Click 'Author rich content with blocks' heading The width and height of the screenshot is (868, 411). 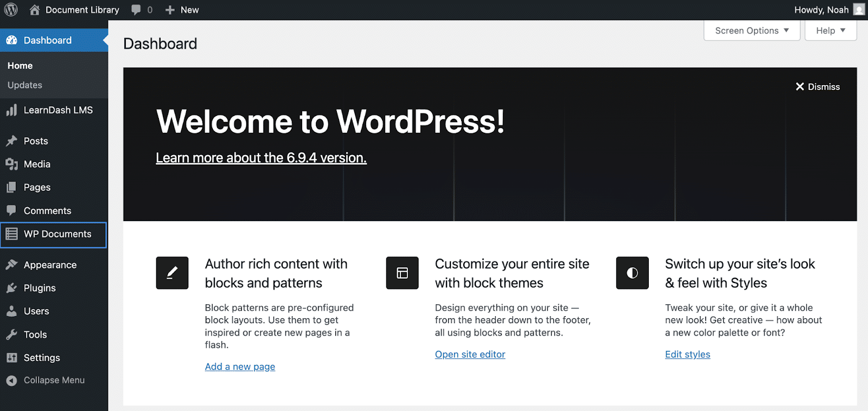pyautogui.click(x=276, y=273)
